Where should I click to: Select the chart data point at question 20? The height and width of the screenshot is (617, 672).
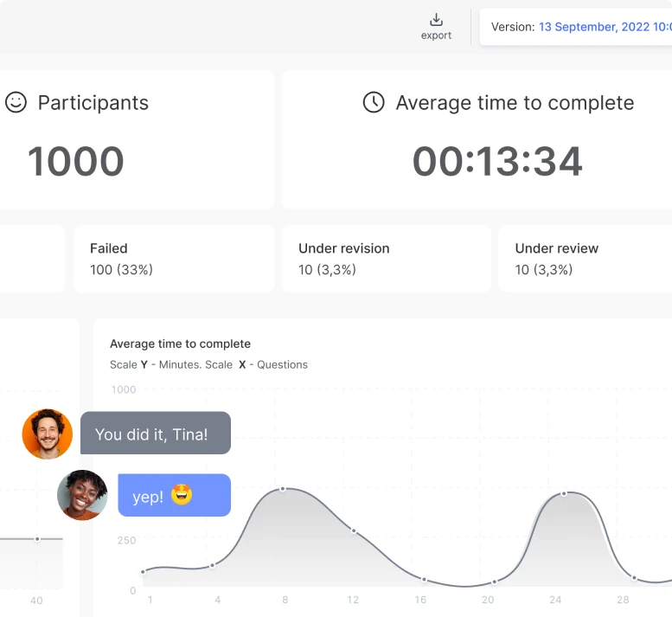[495, 582]
